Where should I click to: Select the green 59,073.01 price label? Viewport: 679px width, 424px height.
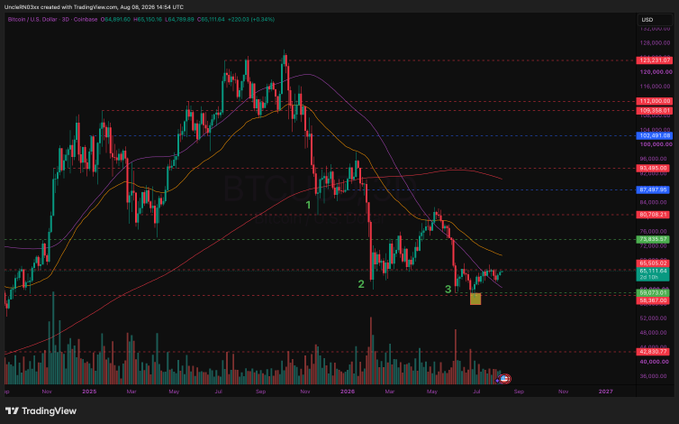[653, 293]
